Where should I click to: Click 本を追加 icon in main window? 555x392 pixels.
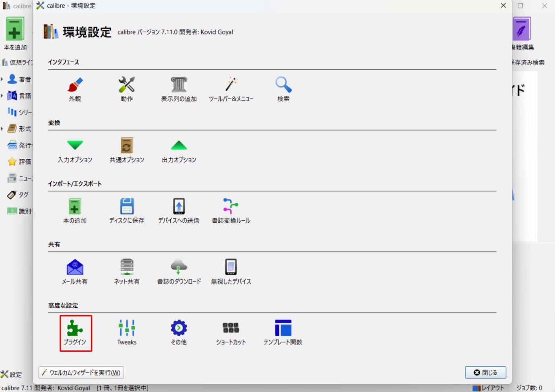(x=15, y=34)
